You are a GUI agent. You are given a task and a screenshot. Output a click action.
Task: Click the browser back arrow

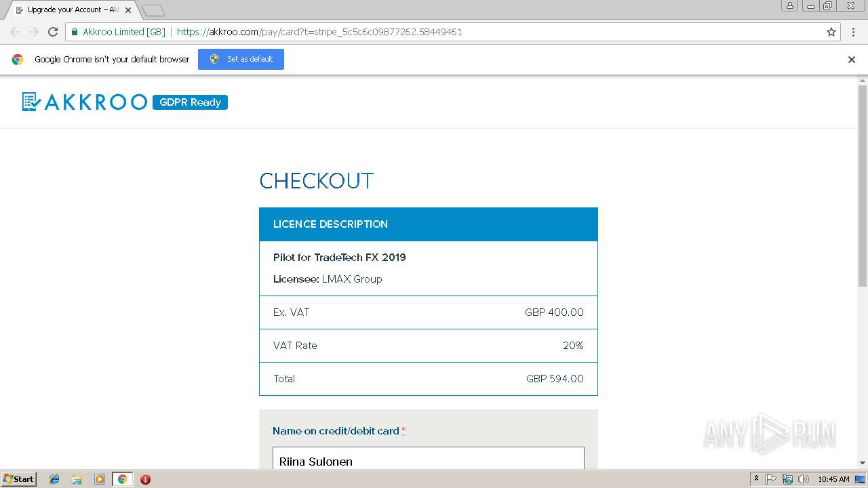[15, 32]
